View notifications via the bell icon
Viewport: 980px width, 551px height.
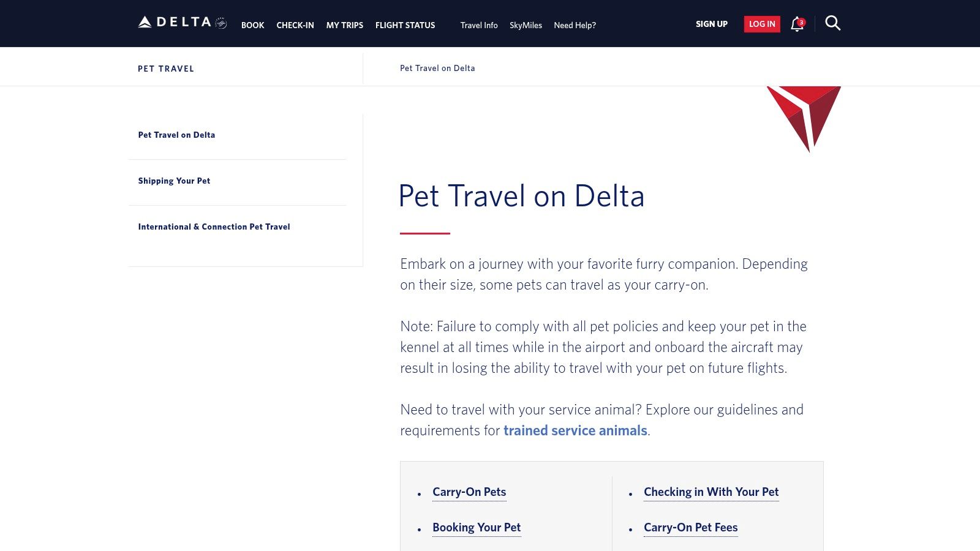click(795, 24)
